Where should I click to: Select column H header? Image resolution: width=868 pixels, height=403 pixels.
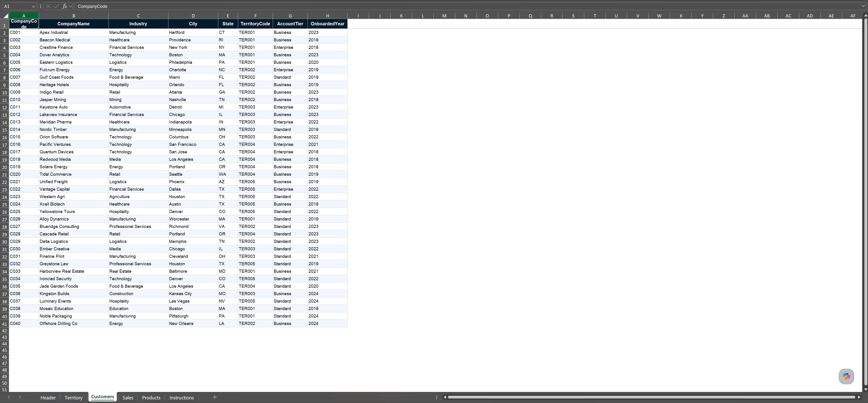[328, 16]
